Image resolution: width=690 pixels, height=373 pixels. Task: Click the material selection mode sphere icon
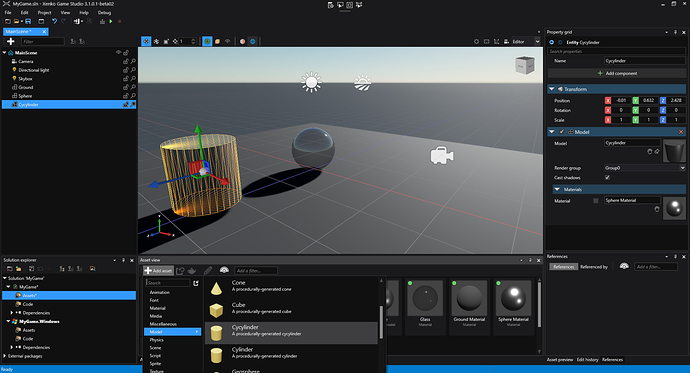[x=242, y=41]
